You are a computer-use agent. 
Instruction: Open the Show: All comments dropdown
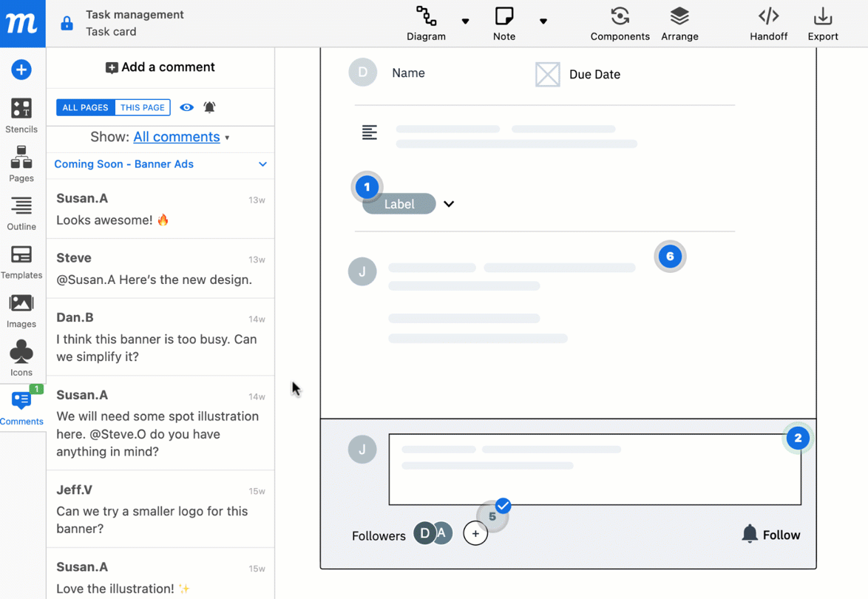pos(177,137)
